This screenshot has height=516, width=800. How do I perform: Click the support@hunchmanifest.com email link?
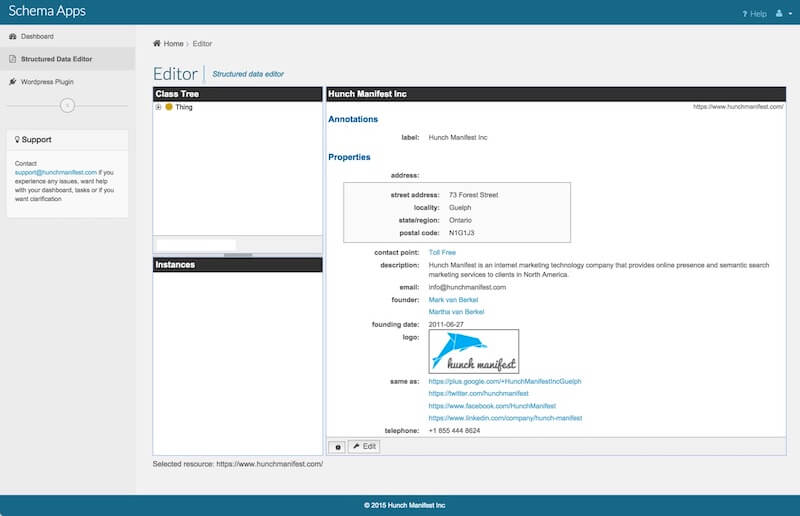tap(56, 172)
